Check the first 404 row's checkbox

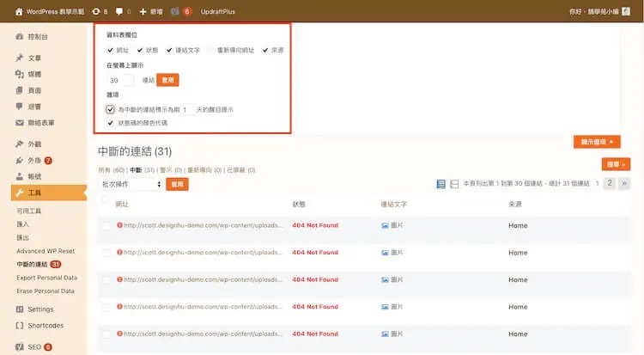(106, 225)
